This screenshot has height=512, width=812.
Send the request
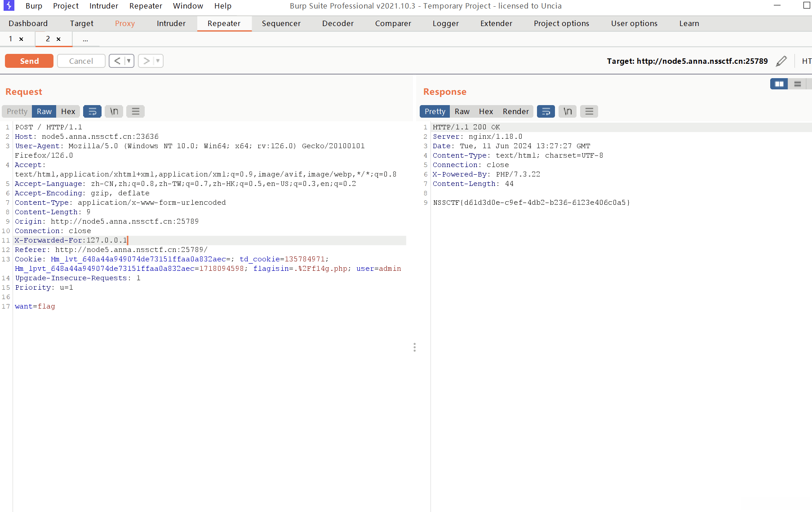[x=29, y=61]
